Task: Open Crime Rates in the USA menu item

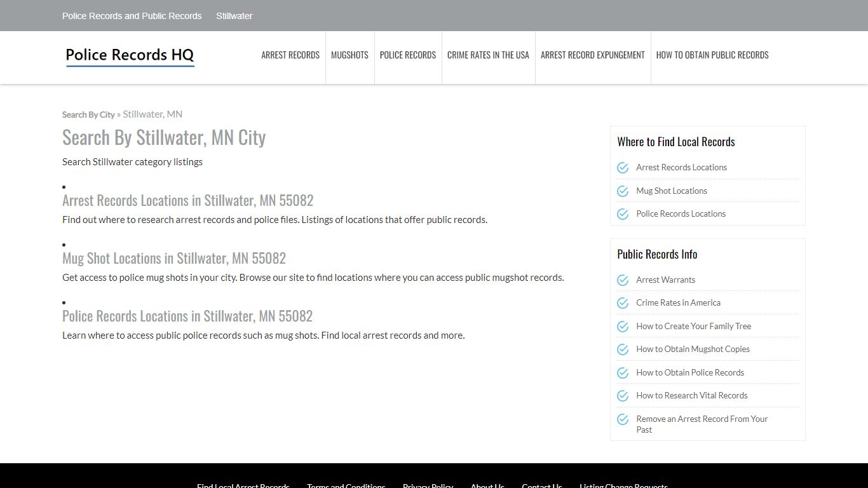Action: [x=488, y=55]
